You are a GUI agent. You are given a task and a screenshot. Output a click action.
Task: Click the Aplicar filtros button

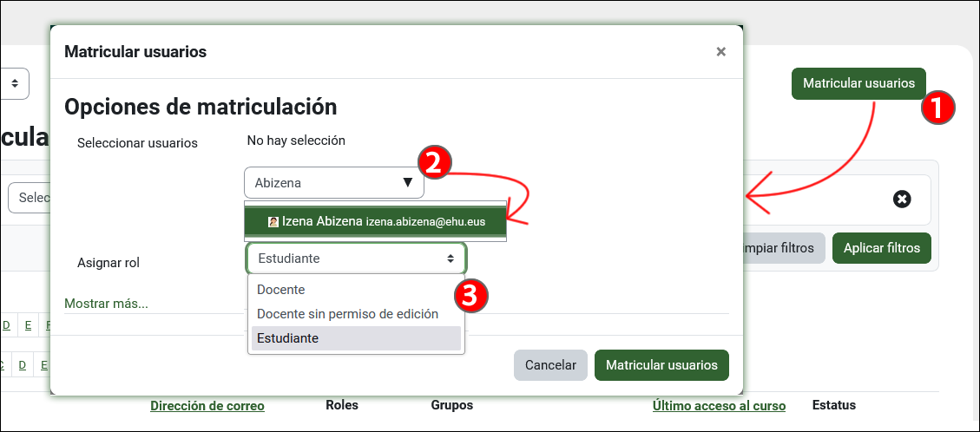(882, 248)
